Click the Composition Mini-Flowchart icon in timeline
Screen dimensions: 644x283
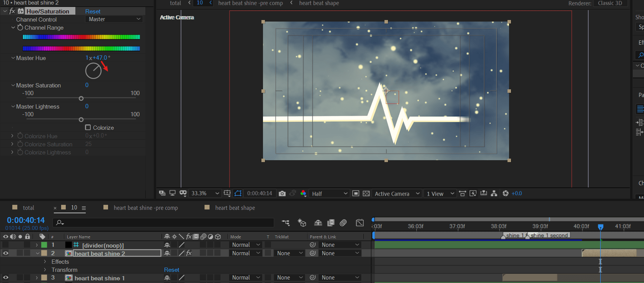(x=286, y=223)
